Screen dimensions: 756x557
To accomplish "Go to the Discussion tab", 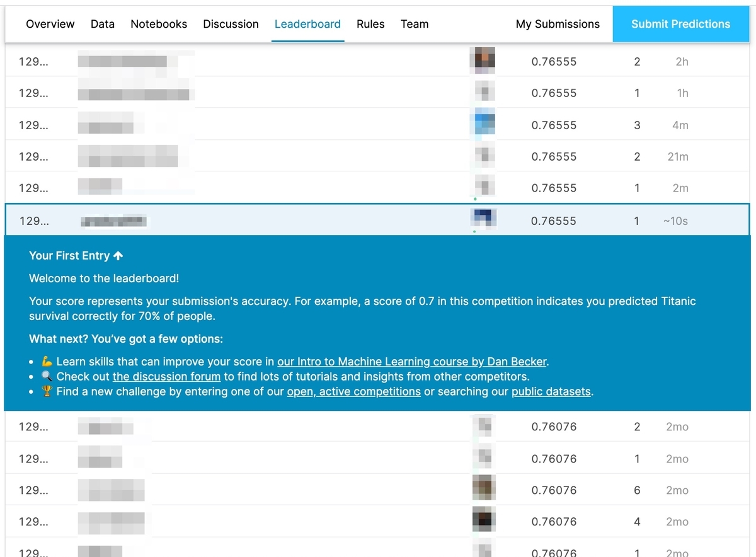I will coord(231,24).
